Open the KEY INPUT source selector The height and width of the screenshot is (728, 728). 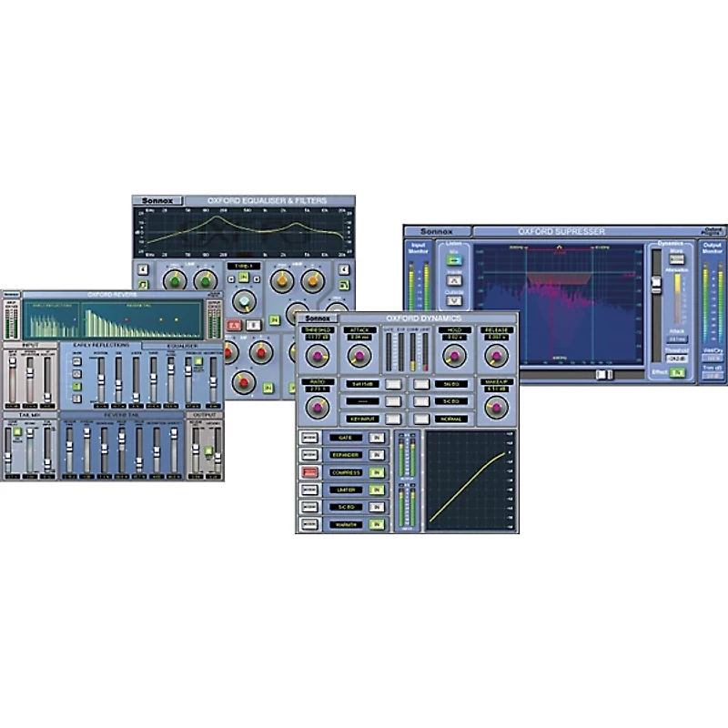pyautogui.click(x=362, y=419)
